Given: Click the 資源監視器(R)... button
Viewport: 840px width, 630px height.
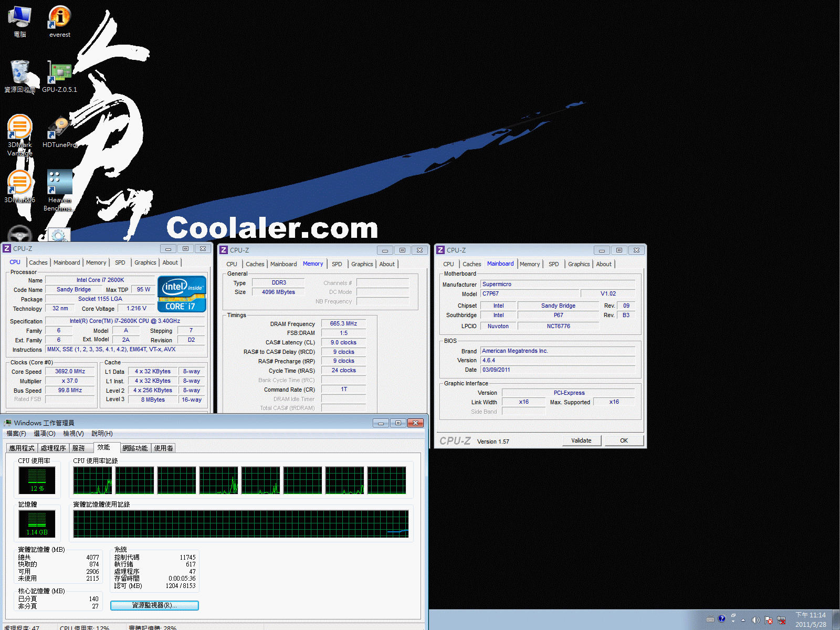Looking at the screenshot, I should click(154, 605).
